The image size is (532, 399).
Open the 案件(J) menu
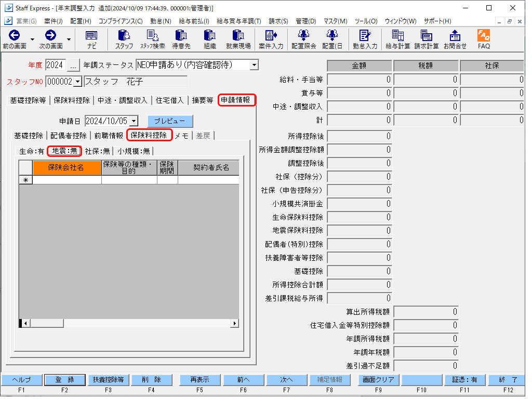click(54, 21)
